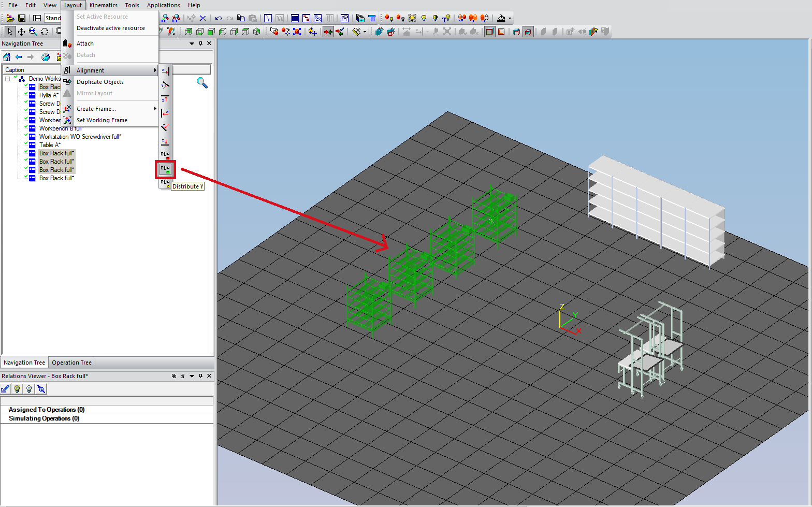Toggle the pressed teal cube toolbar button
The height and width of the screenshot is (507, 812).
[x=528, y=32]
